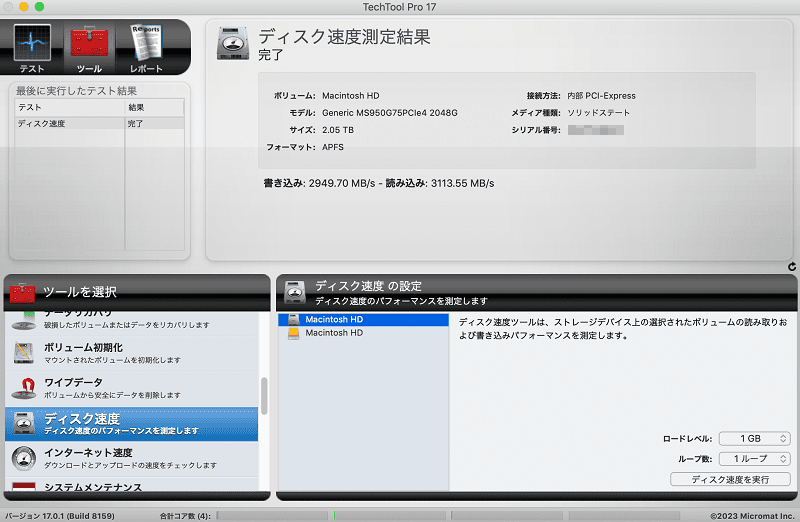Click the orange drive icon of second Macintosh HD
This screenshot has height=522, width=800.
pyautogui.click(x=293, y=333)
